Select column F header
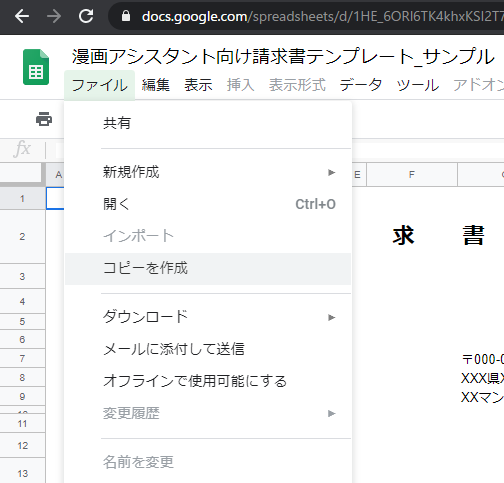Viewport: 504px width, 483px height. 412,175
